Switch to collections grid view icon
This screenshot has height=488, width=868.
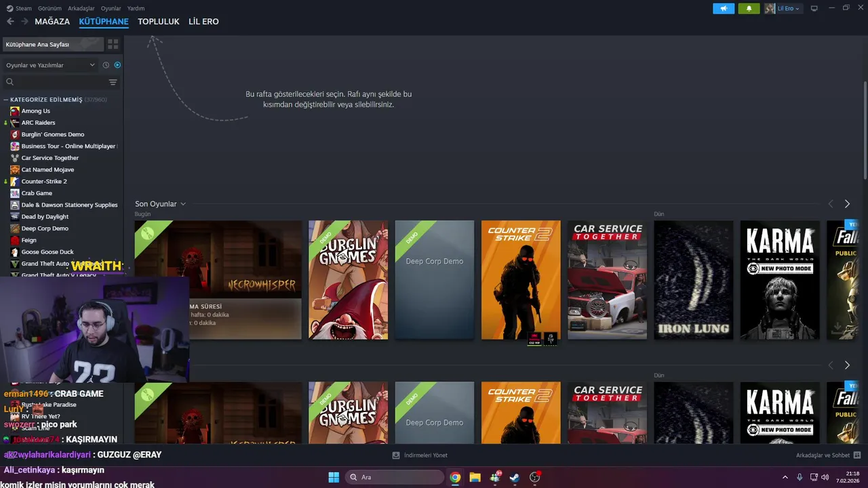[113, 44]
